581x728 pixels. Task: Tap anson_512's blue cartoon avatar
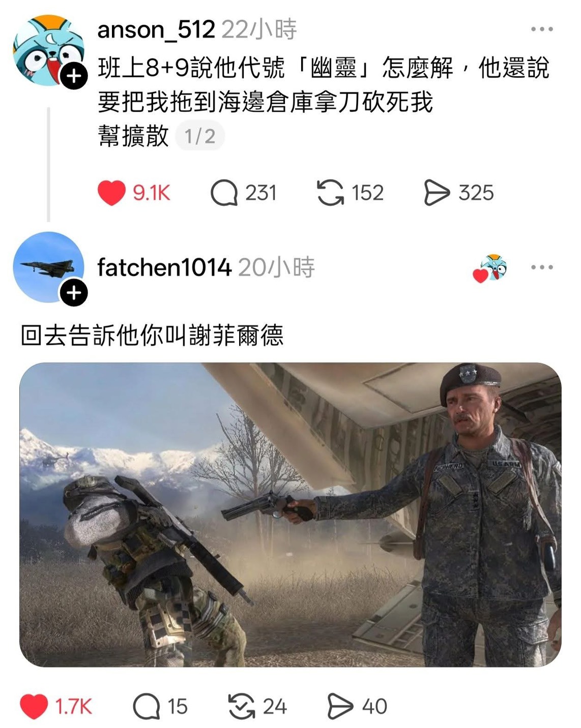48,50
